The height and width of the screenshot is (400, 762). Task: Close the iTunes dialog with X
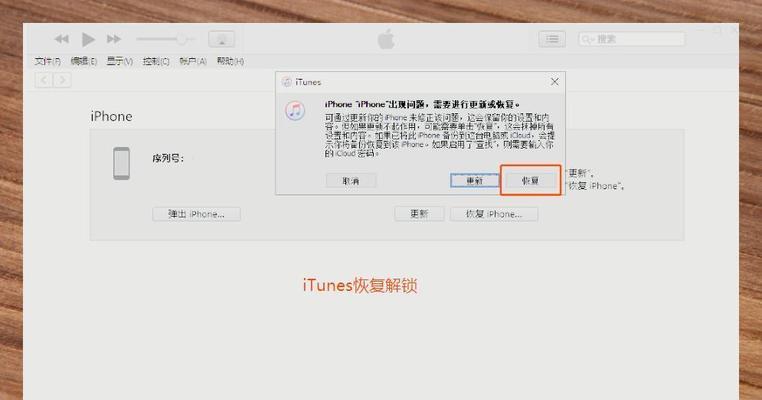coord(554,82)
